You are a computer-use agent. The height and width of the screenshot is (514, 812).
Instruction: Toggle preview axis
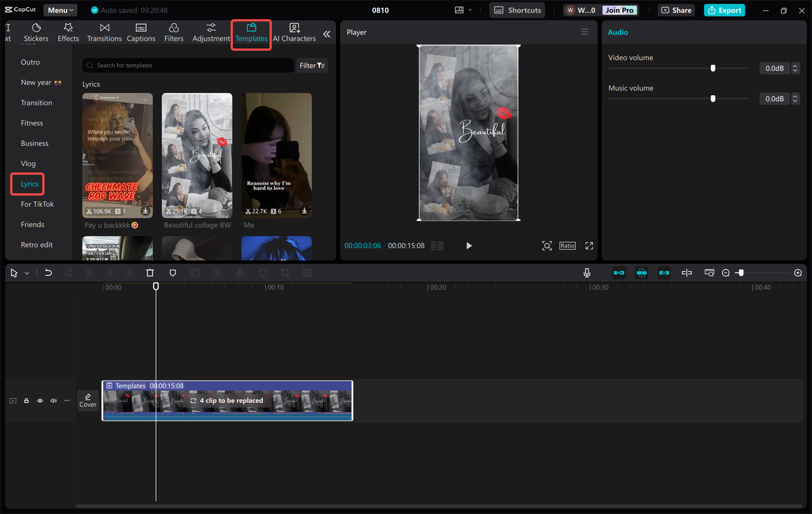click(x=686, y=273)
